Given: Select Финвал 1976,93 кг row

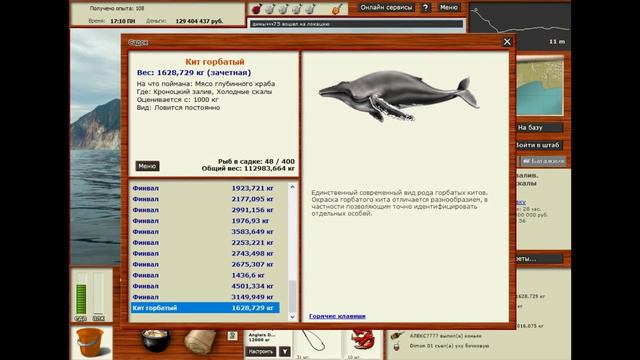Looking at the screenshot, I should tap(205, 221).
